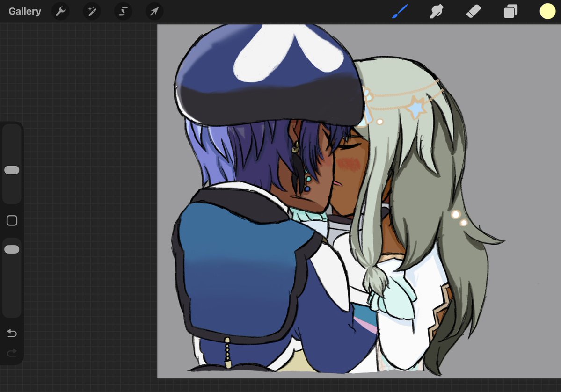This screenshot has height=392, width=561.
Task: Redo the last undone action
Action: coord(12,353)
